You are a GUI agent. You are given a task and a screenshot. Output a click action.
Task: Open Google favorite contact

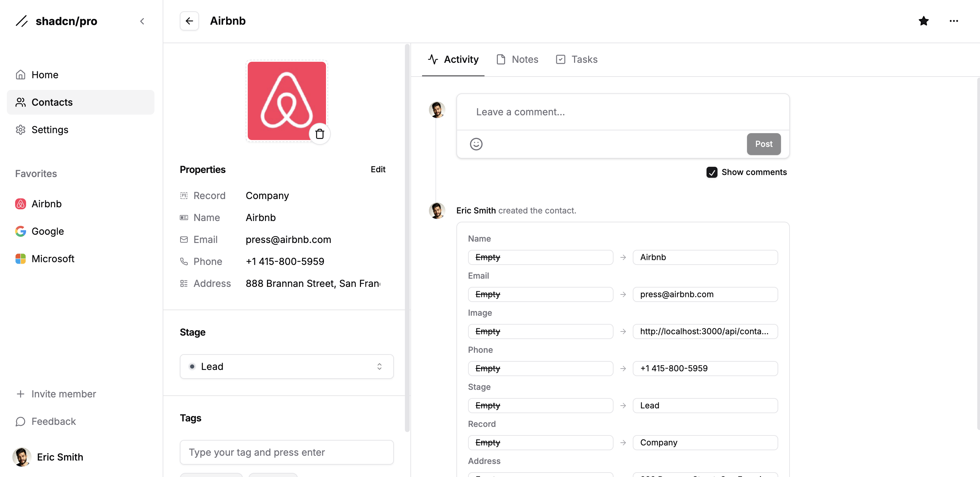81,231
